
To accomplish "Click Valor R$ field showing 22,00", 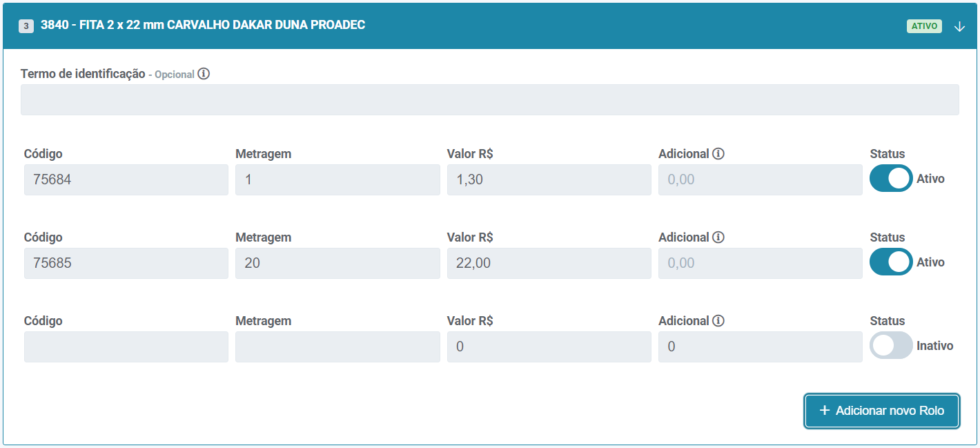I will click(x=549, y=263).
